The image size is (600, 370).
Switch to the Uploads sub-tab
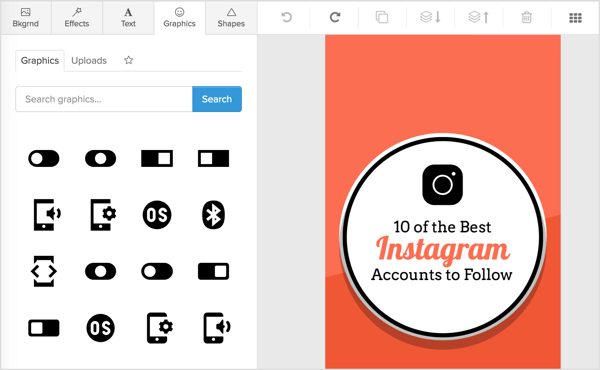89,60
